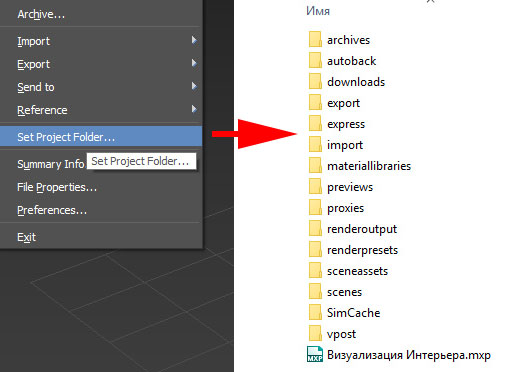Select the autoback folder icon

pos(315,61)
